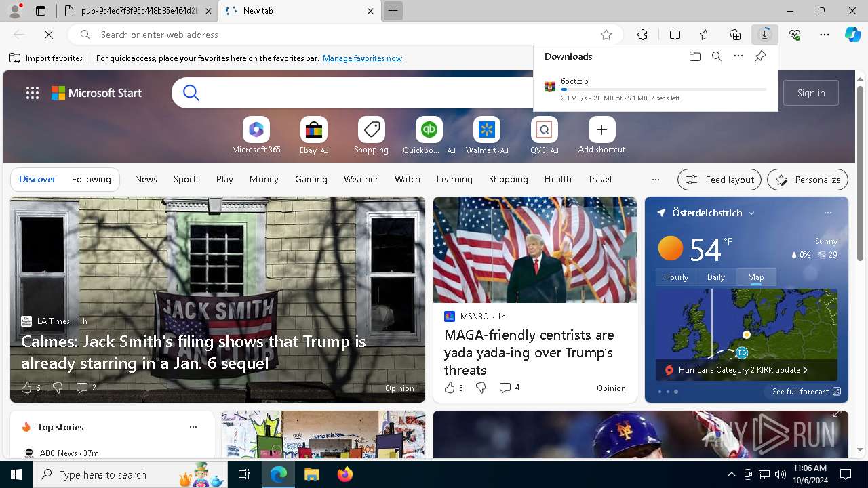The height and width of the screenshot is (488, 868).
Task: Open the Weather category
Action: coord(361,179)
